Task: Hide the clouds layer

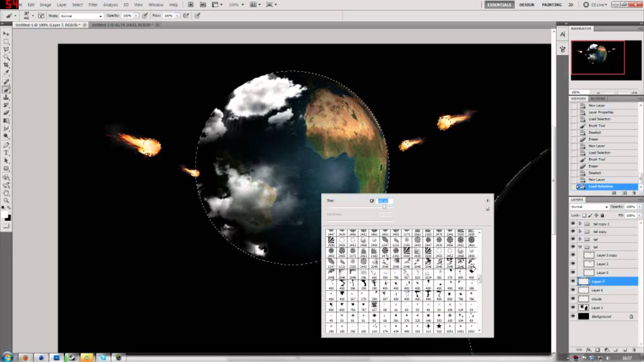Action: coord(573,299)
